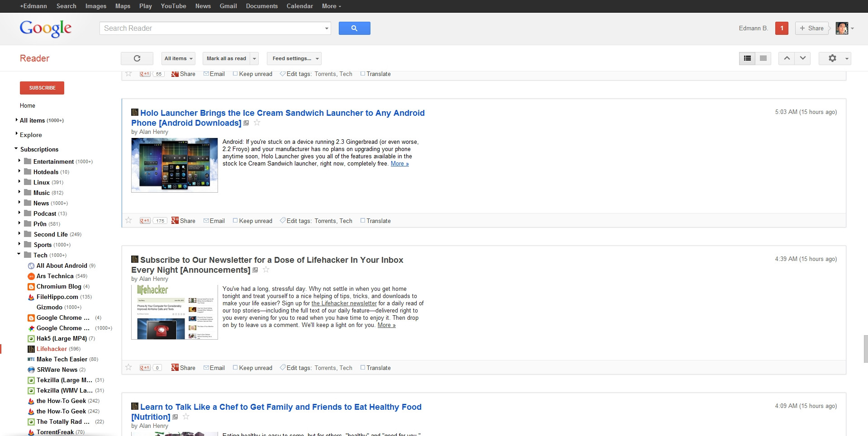
Task: Click the star next to Newsletter title
Action: (x=266, y=270)
